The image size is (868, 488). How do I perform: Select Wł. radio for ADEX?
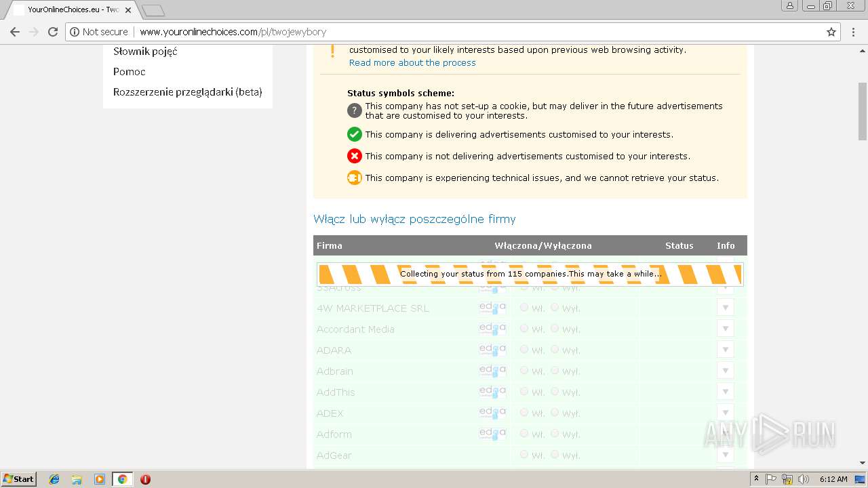coord(524,412)
